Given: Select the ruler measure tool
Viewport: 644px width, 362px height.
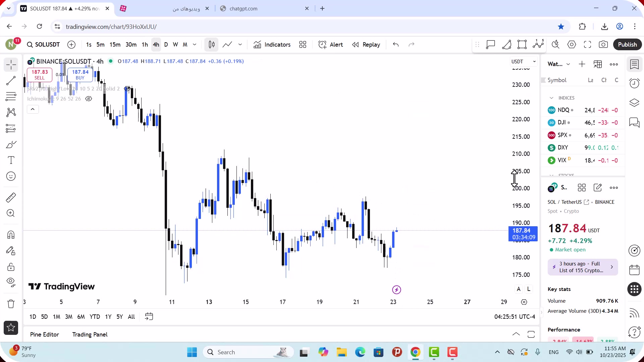Looking at the screenshot, I should click(x=11, y=197).
